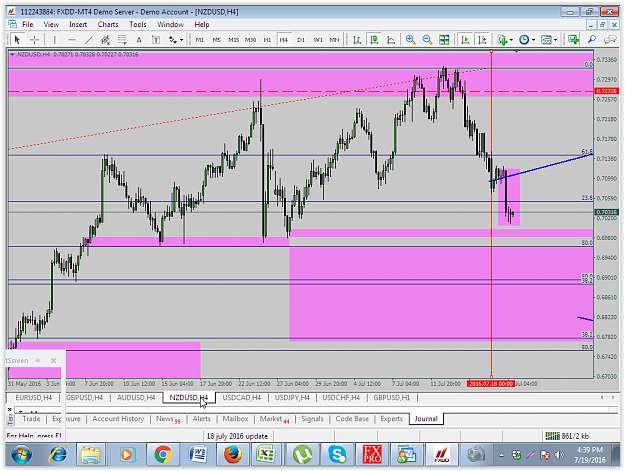The image size is (625, 471).
Task: Open the View menu
Action: point(51,24)
